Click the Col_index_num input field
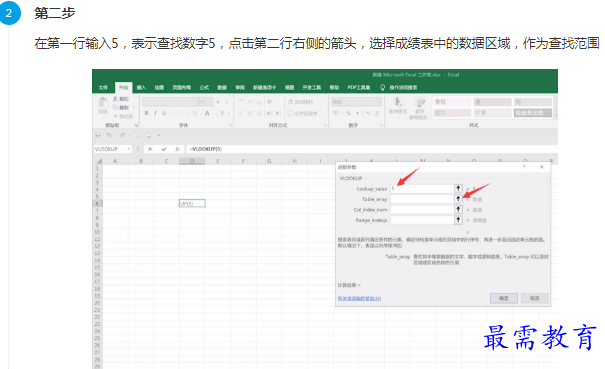605x369 pixels. tap(422, 209)
